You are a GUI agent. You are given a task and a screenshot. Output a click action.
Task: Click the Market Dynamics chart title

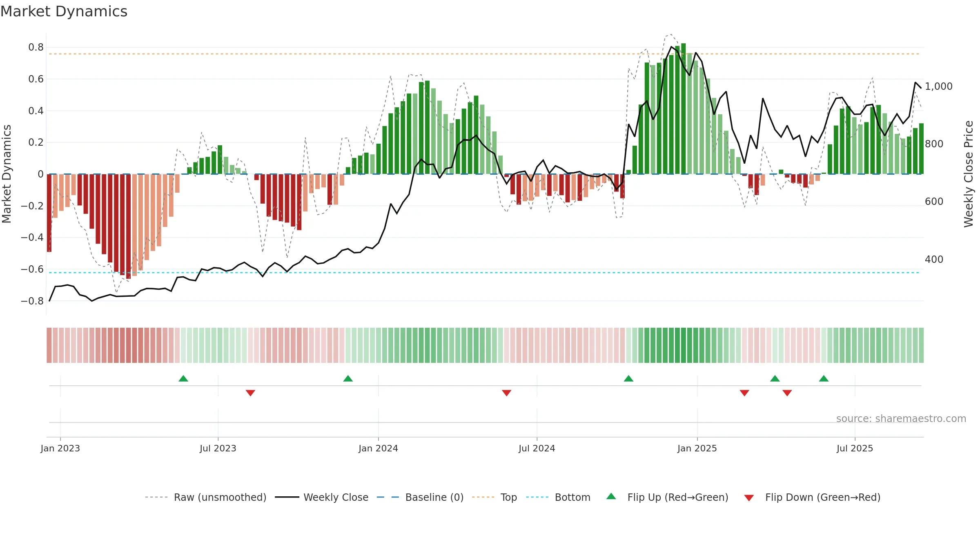pos(64,11)
